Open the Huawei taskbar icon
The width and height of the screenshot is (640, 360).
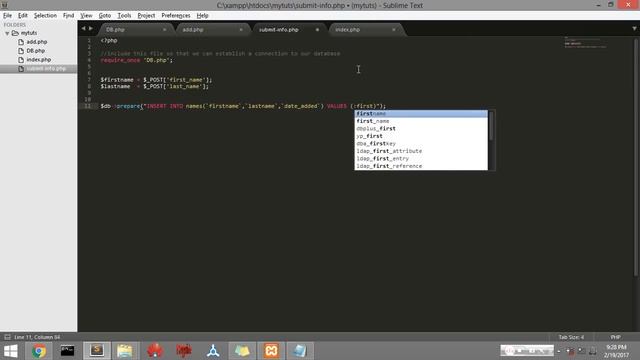click(155, 351)
